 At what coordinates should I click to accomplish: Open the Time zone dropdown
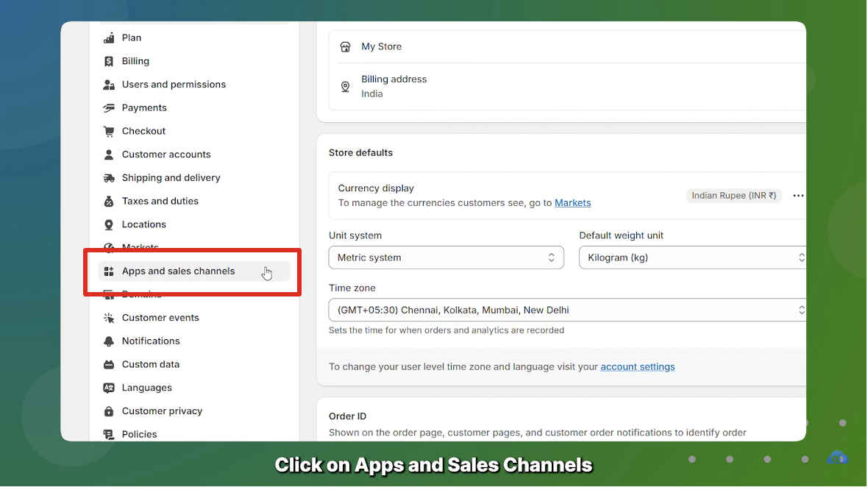[x=567, y=310]
